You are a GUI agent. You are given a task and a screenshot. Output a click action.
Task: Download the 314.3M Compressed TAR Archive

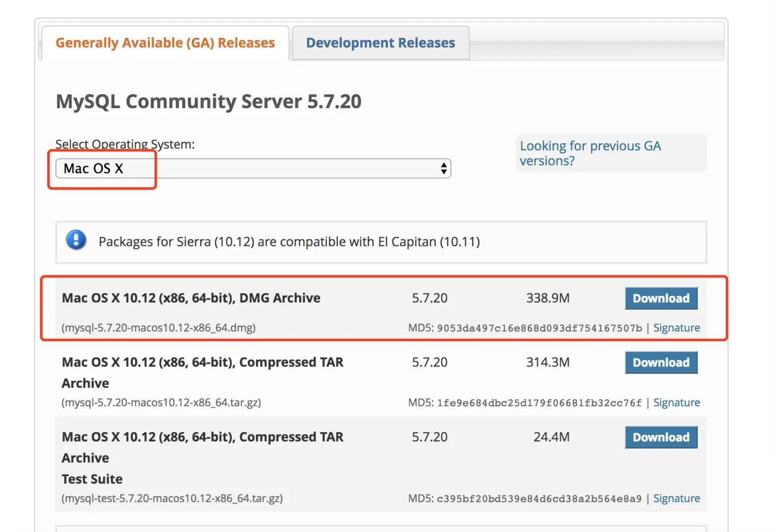(x=661, y=362)
